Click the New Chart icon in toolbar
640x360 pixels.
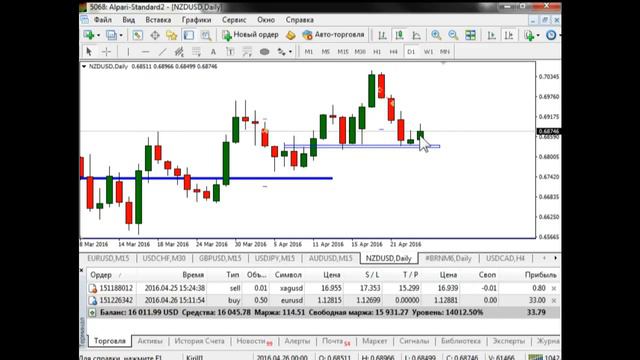(88, 35)
